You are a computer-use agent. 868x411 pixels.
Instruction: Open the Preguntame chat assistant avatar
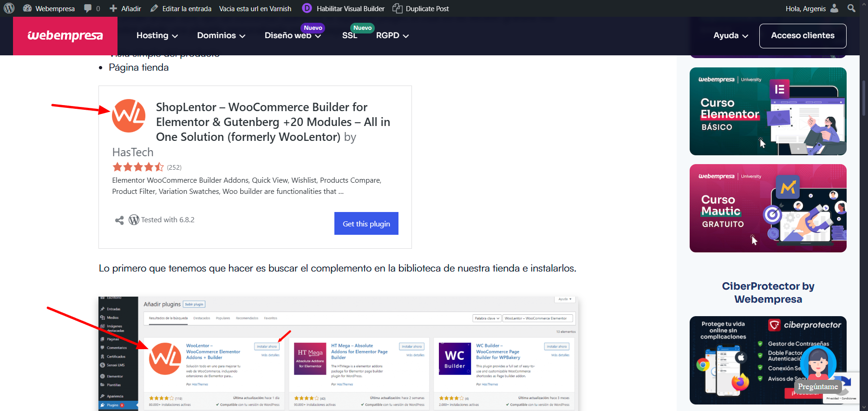(818, 364)
